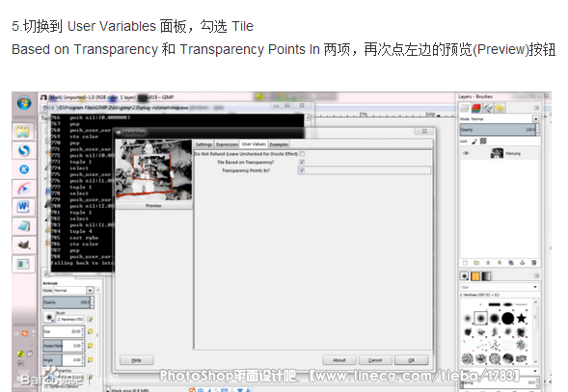Open the notepad taskbar icon

click(24, 226)
